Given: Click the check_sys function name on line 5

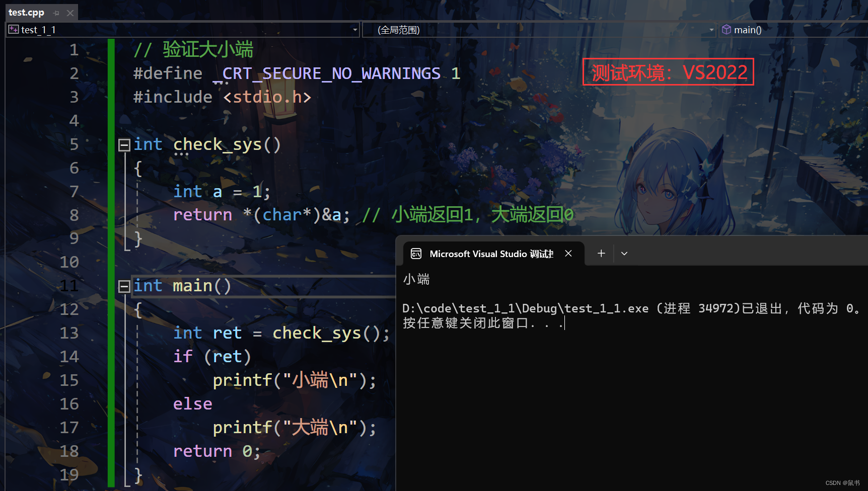Looking at the screenshot, I should [x=218, y=144].
